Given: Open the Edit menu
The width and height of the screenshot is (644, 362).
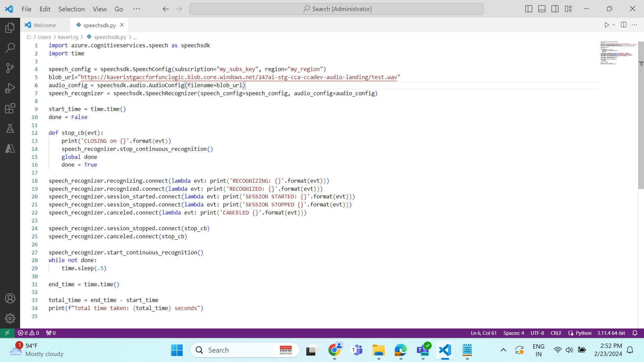Looking at the screenshot, I should (45, 9).
